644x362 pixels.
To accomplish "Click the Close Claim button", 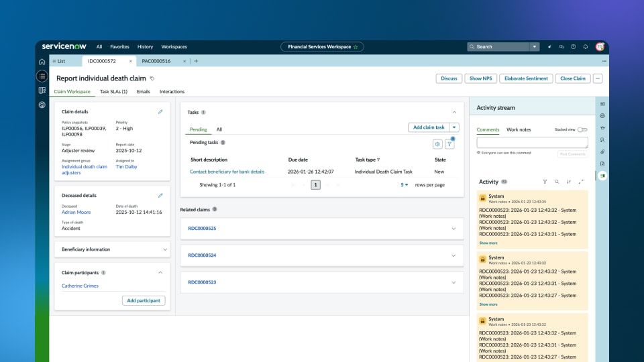I will (572, 78).
